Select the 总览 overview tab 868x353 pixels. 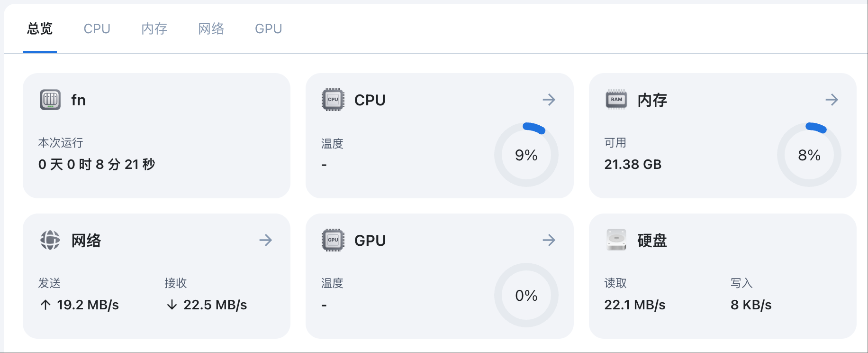tap(40, 29)
